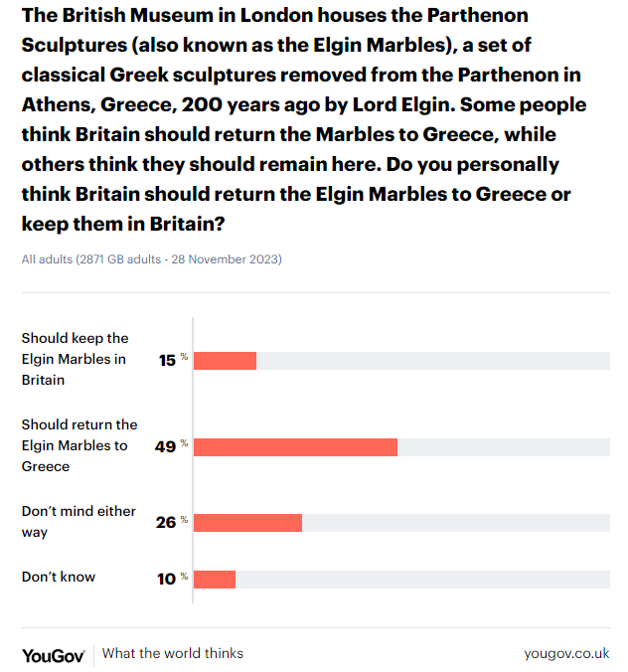Click the 'Should return the Elgin Marbles to Greece' label
Screen dimensions: 628x672
tap(79, 445)
